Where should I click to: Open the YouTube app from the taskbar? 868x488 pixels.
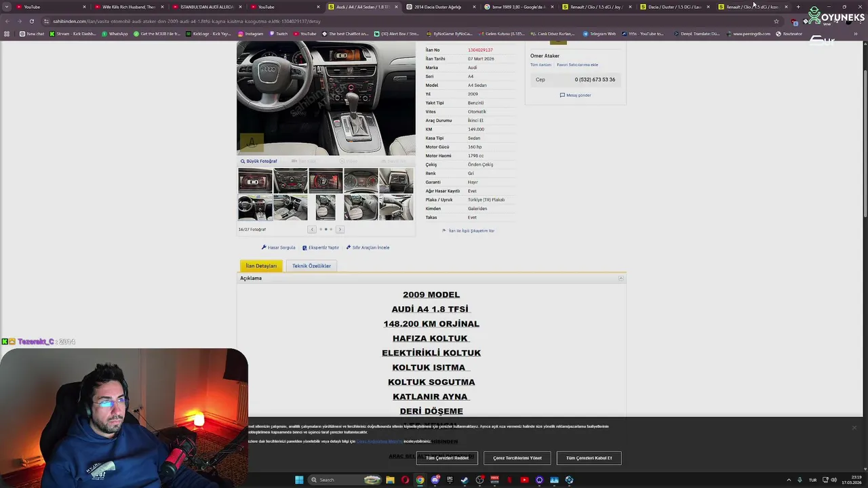tap(524, 480)
